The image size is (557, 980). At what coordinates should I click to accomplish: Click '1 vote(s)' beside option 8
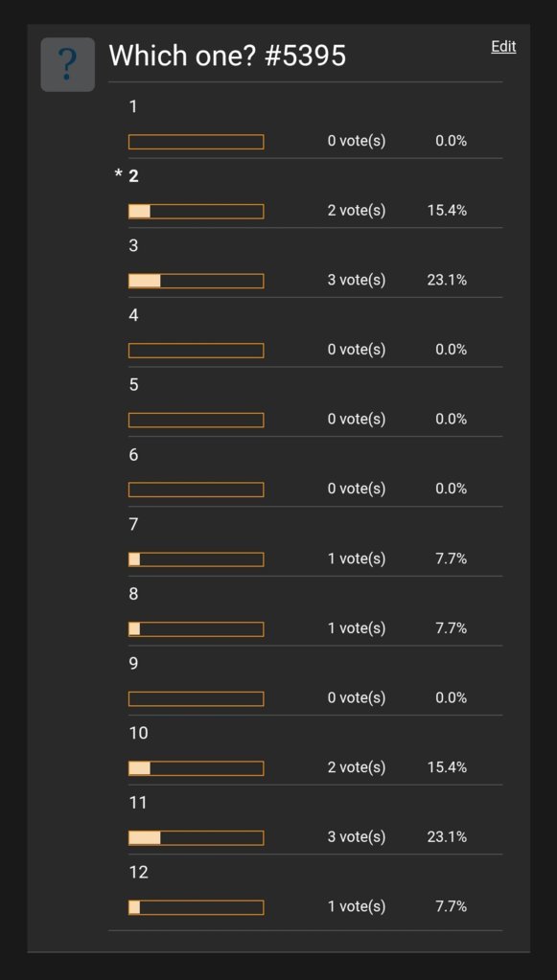coord(357,628)
